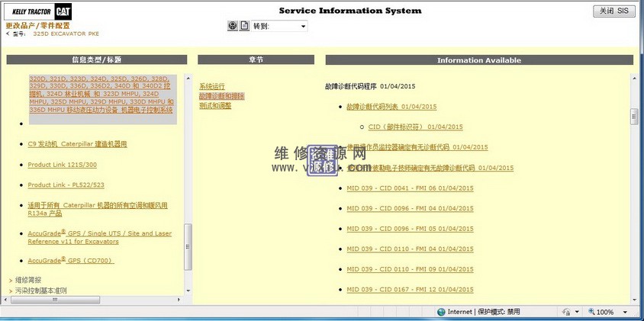
Task: Select the 测试和调整 chapter
Action: point(215,106)
